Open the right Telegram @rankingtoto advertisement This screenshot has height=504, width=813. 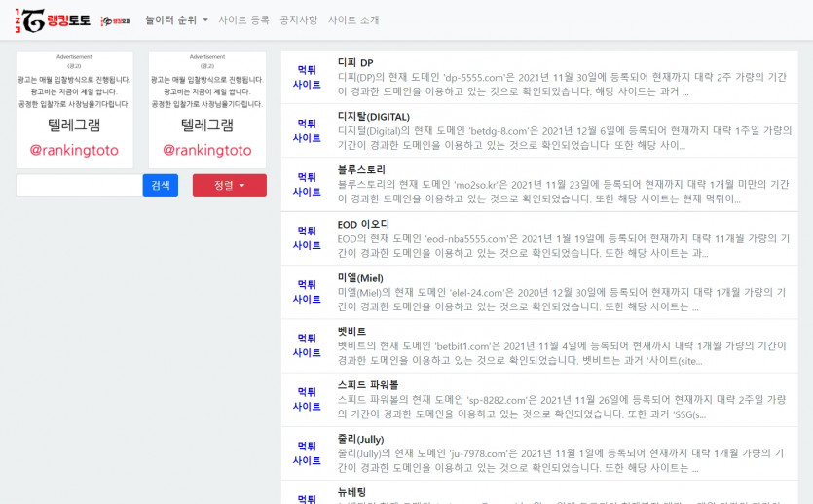206,110
